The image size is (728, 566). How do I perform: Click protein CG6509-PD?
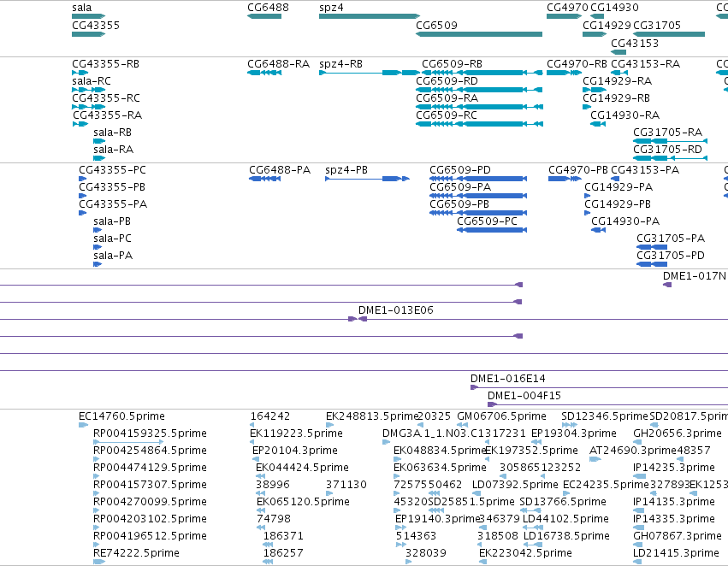[x=478, y=179]
